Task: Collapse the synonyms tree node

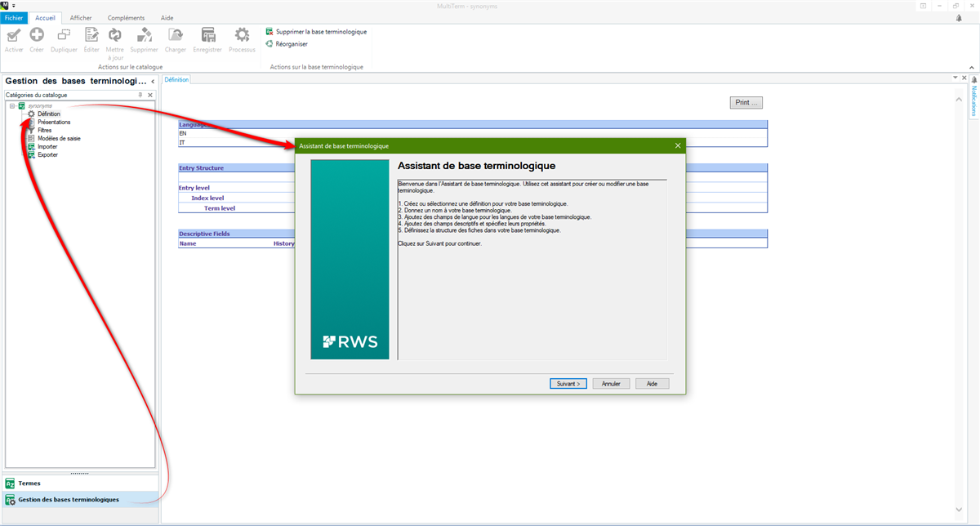Action: 12,106
